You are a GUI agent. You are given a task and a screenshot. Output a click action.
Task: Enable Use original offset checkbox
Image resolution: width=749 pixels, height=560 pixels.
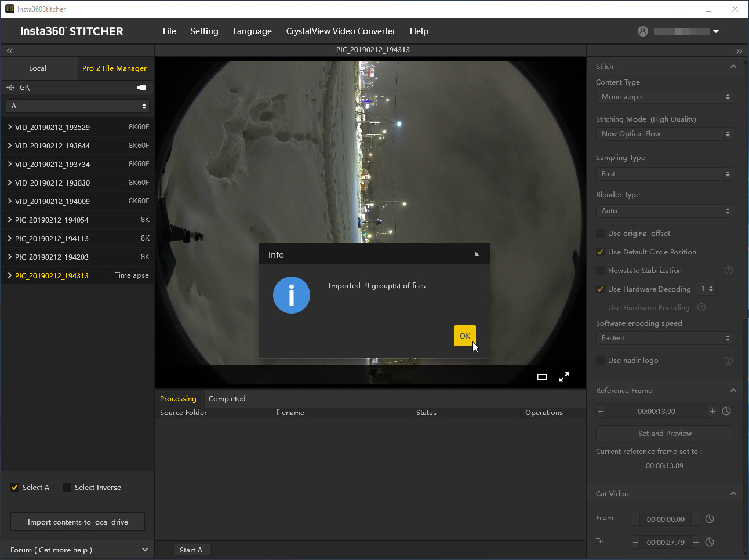[x=601, y=234]
